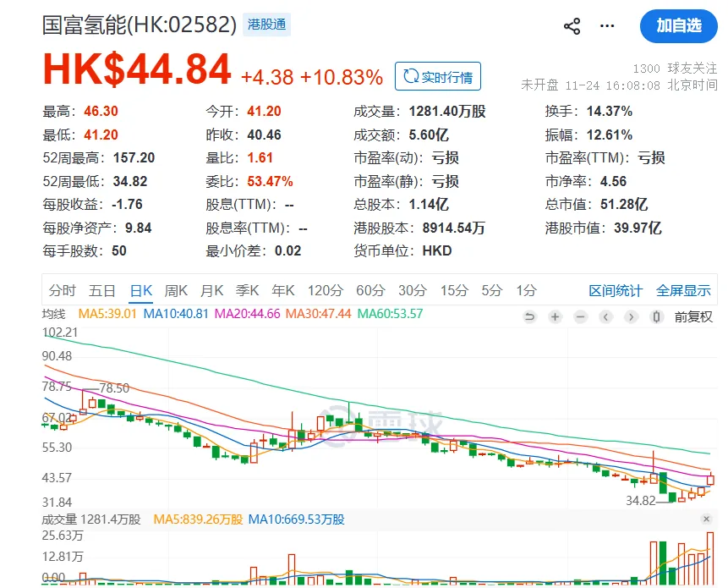Click the tallest latest volume bar
The width and height of the screenshot is (728, 588).
click(710, 558)
